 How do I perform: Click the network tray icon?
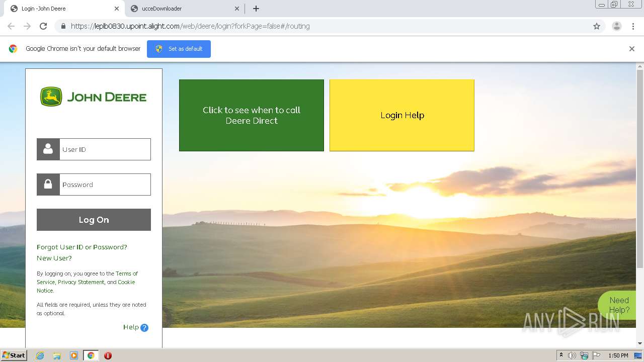click(584, 355)
